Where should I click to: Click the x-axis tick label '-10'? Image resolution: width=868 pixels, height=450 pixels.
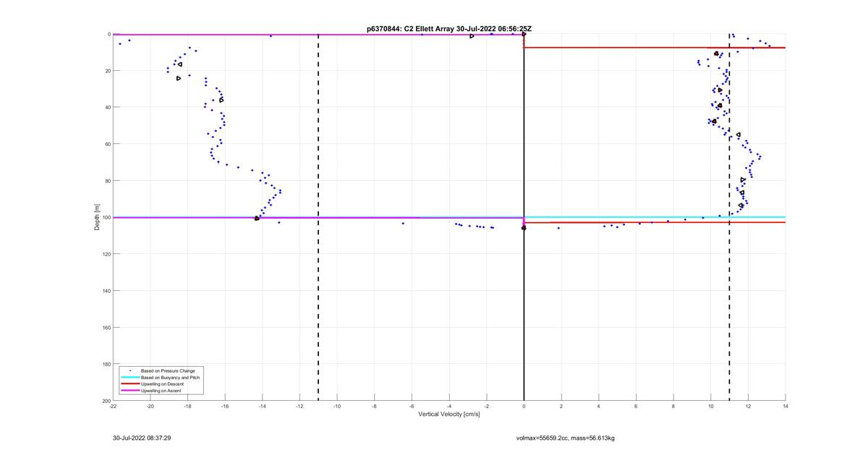[337, 406]
